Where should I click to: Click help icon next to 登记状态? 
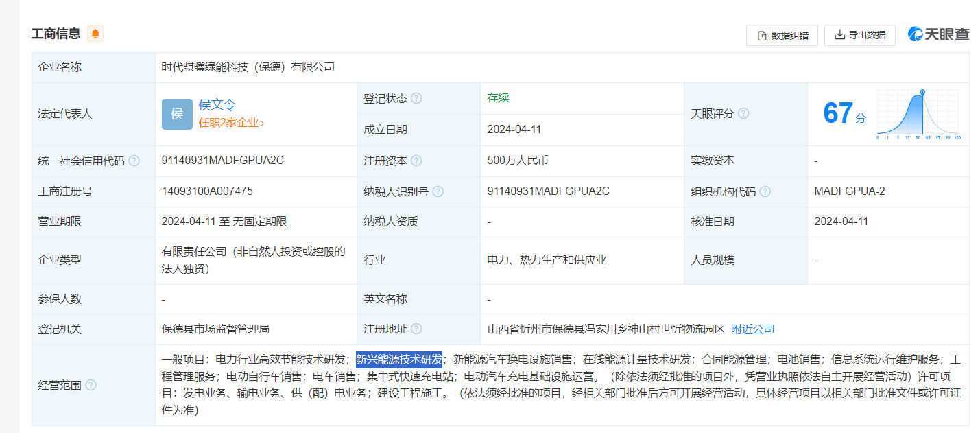click(x=416, y=98)
